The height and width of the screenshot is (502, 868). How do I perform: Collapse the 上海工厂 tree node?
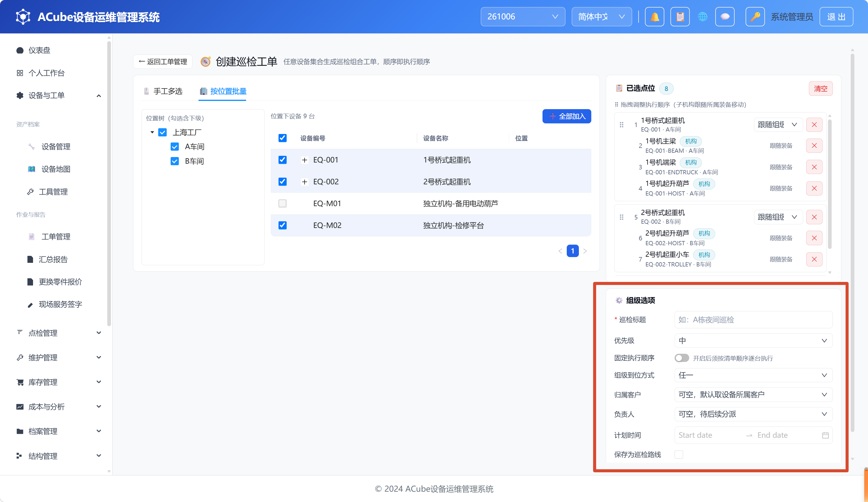[152, 132]
